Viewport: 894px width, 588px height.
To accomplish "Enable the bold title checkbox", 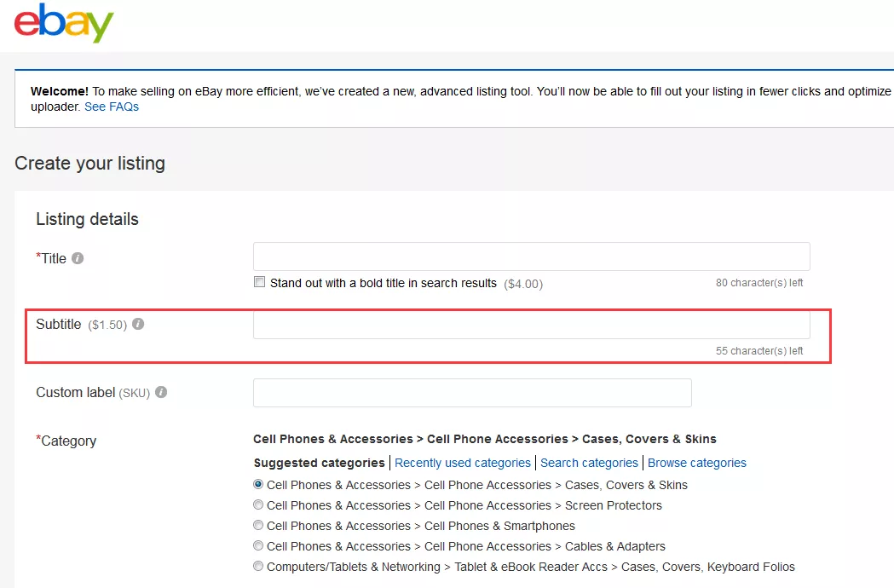I will (x=260, y=282).
